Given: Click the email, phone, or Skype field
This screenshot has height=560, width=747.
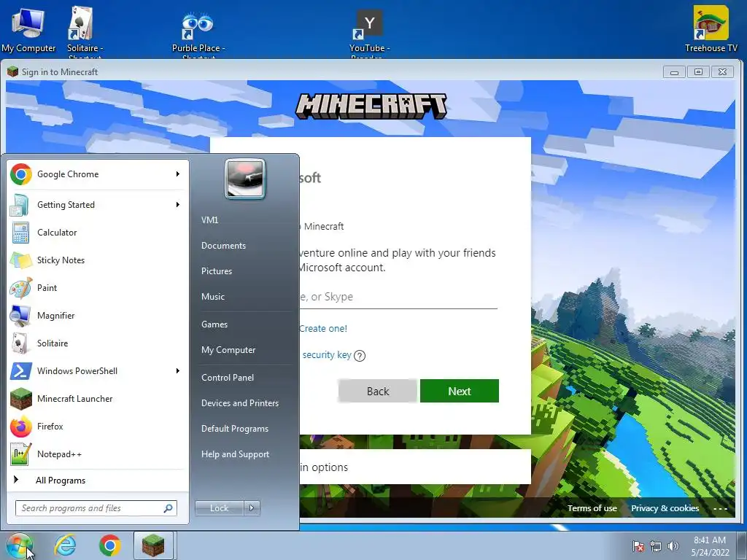Looking at the screenshot, I should point(398,297).
